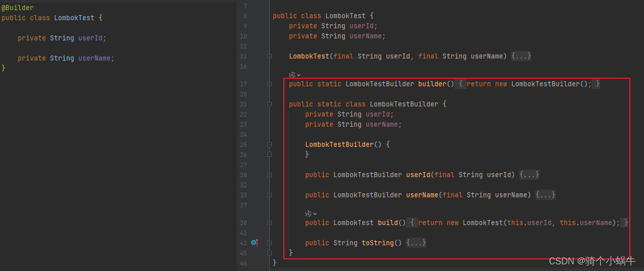This screenshot has width=644, height=271.
Task: Click 'userId' field in left pane
Action: [90, 38]
